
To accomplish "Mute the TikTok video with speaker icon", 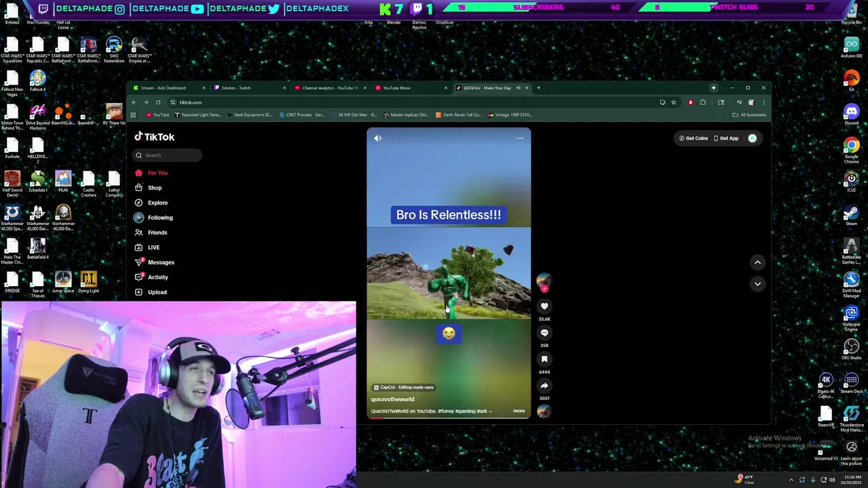I will click(378, 138).
